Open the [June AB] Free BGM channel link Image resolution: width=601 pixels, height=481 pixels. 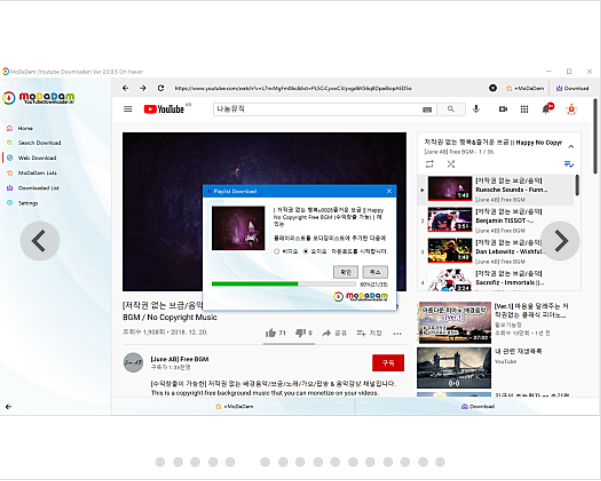pos(179,359)
